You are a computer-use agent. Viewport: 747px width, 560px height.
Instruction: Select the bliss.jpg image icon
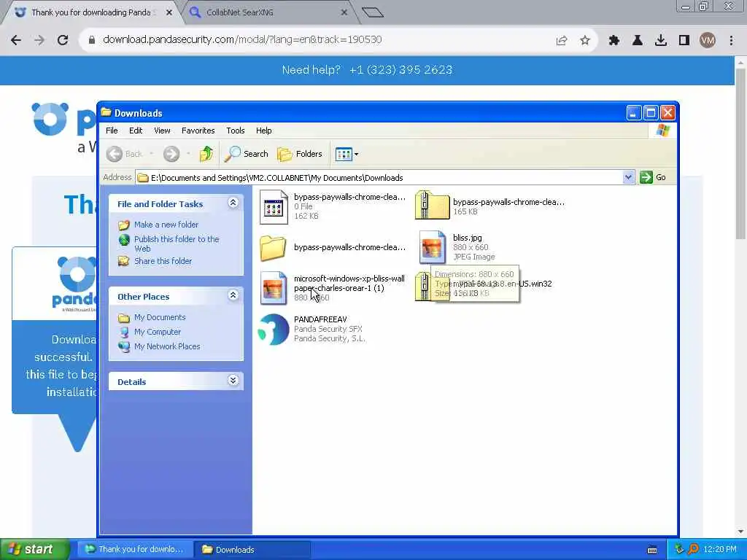(x=432, y=247)
